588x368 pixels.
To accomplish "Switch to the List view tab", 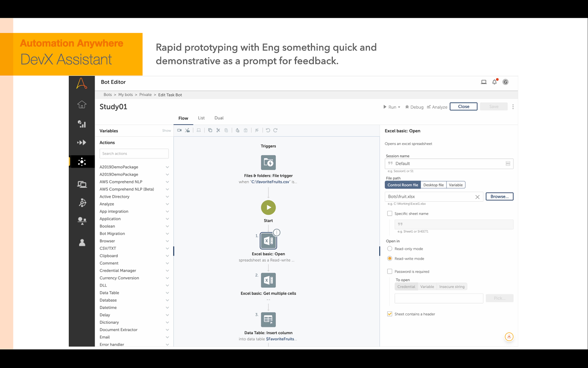I will tap(201, 118).
